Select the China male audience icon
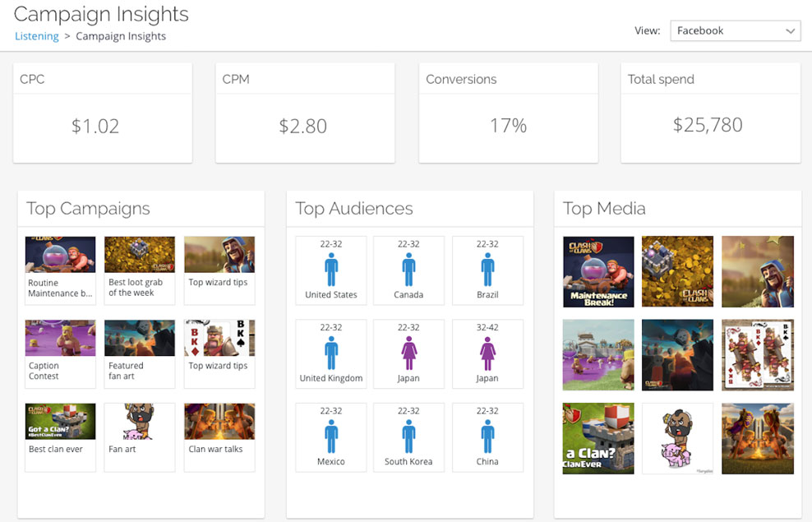This screenshot has height=522, width=812. click(487, 436)
